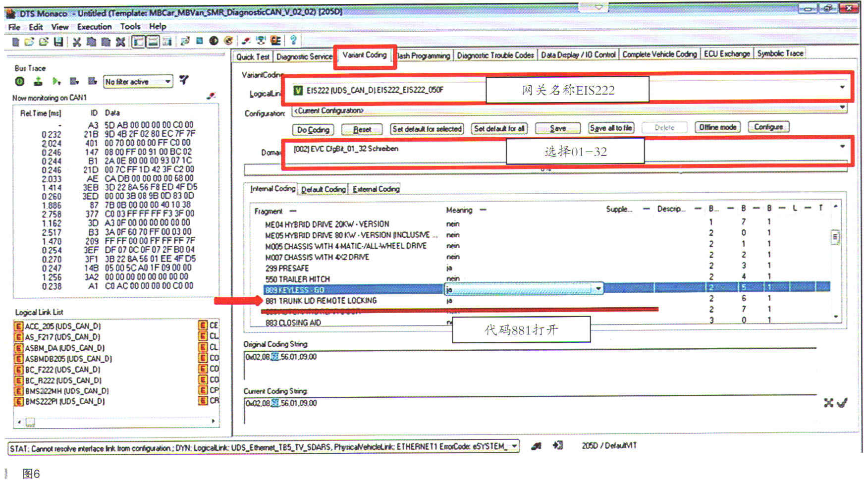Open the Execution menu
Viewport: 868px width, 485px height.
[x=94, y=27]
